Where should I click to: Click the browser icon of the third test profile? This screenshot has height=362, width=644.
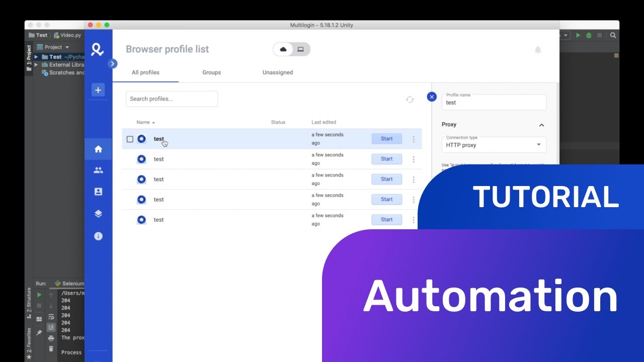pos(142,179)
